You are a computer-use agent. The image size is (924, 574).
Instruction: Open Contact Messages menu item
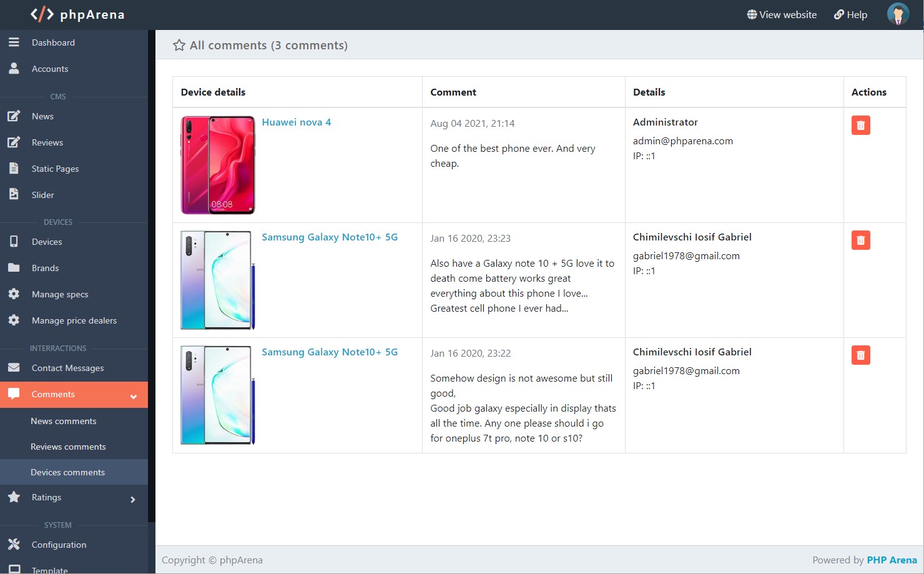coord(74,368)
